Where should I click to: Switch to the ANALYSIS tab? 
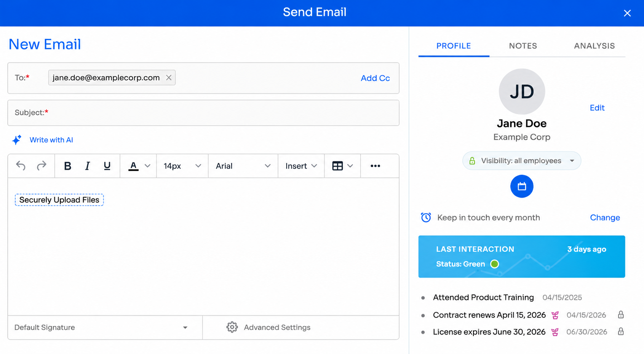594,46
